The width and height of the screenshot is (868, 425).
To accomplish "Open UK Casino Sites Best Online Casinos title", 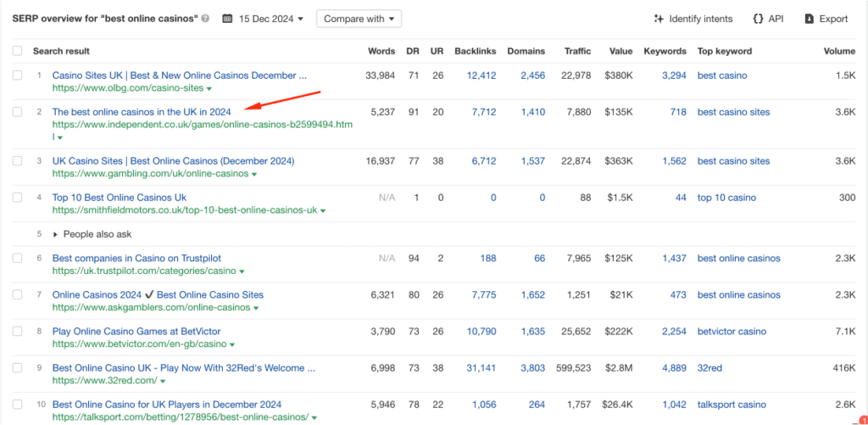I will coord(173,161).
